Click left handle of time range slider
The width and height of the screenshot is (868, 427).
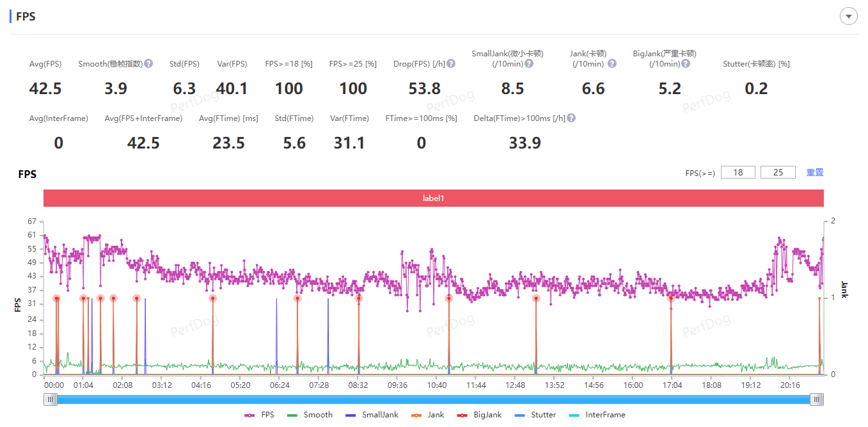[51, 399]
